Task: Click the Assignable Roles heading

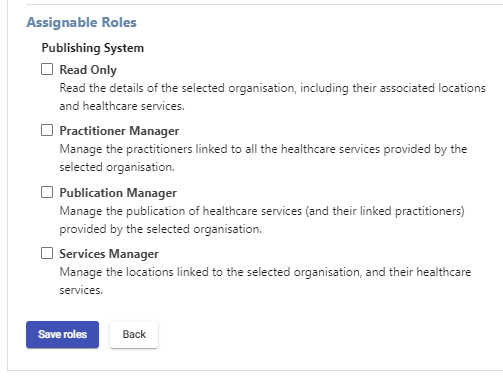Action: click(82, 22)
